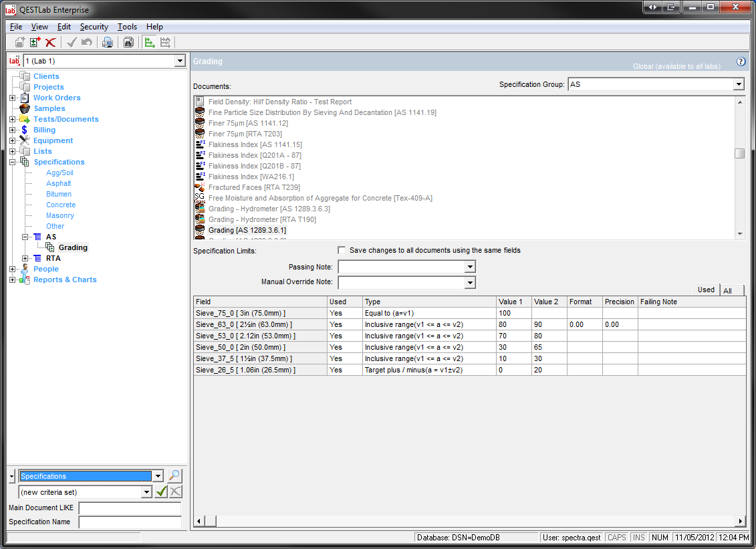Viewport: 756px width, 549px height.
Task: Switch to the All tab
Action: pos(727,291)
